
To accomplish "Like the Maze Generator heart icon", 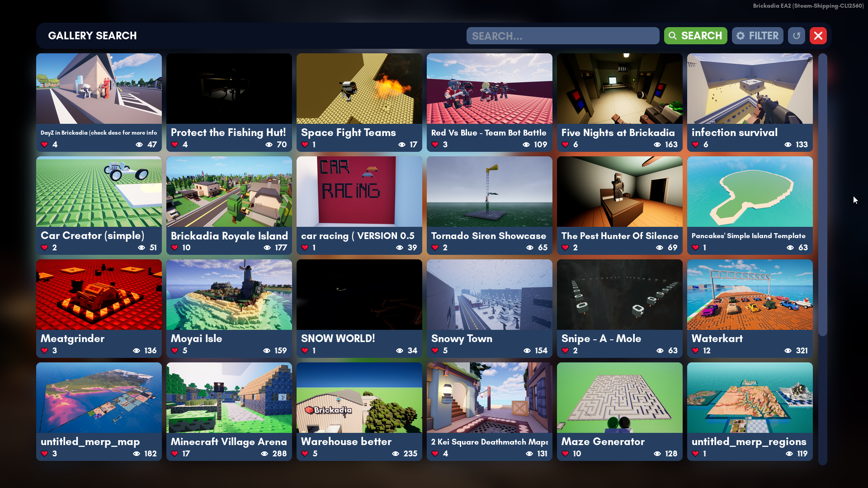I will coord(565,454).
